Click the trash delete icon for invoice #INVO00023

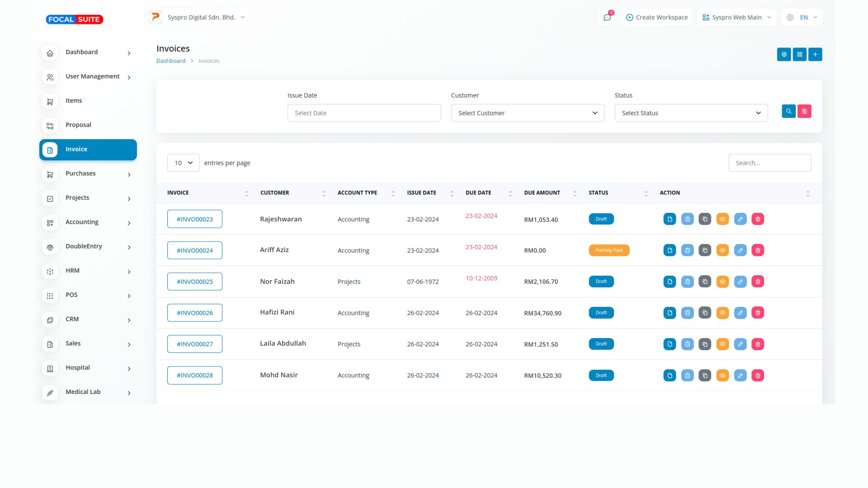pos(758,219)
